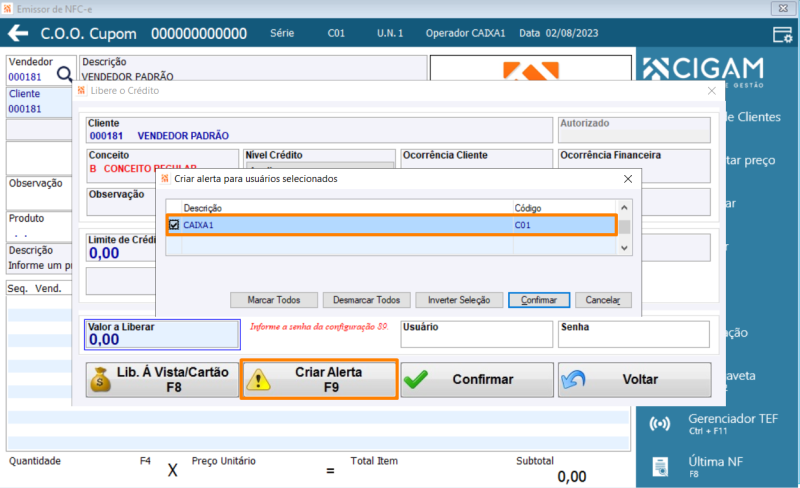Click Inverter Seleção button
The height and width of the screenshot is (488, 800).
[x=459, y=300]
